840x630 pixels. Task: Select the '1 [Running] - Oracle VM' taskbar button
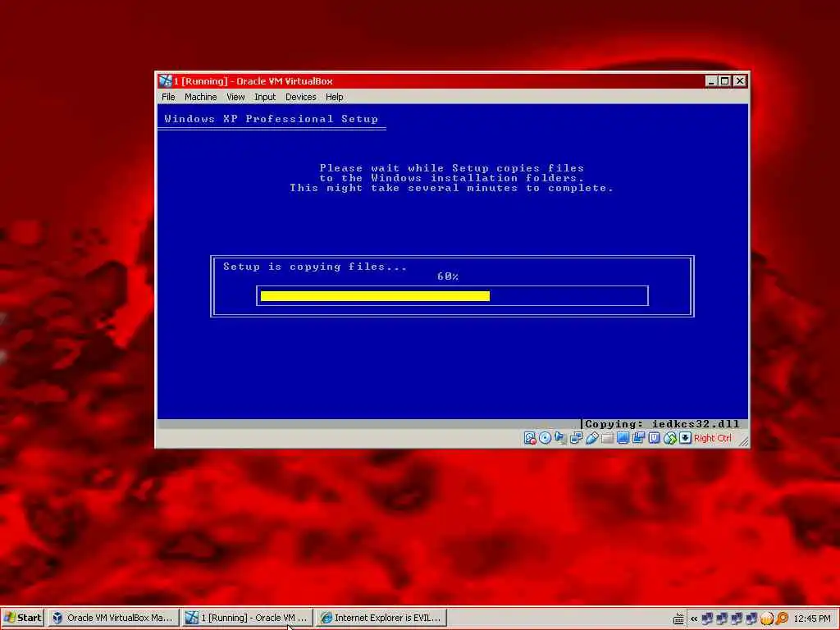[x=247, y=618]
